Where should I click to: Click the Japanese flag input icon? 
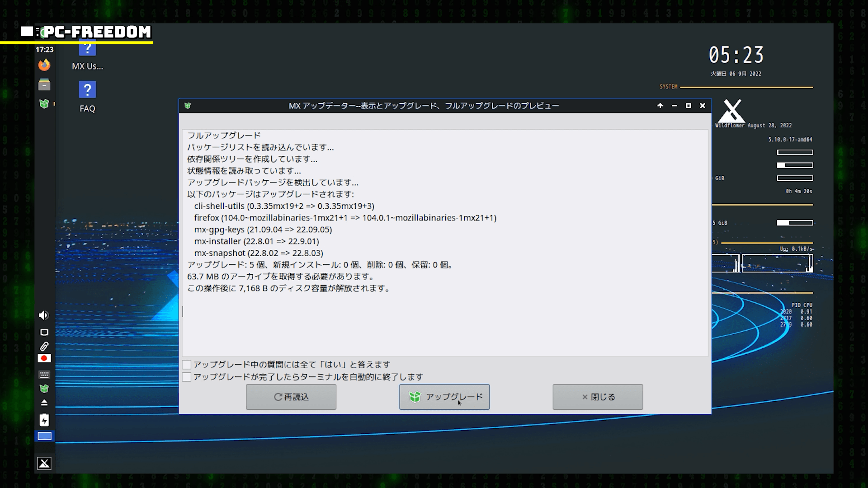44,358
